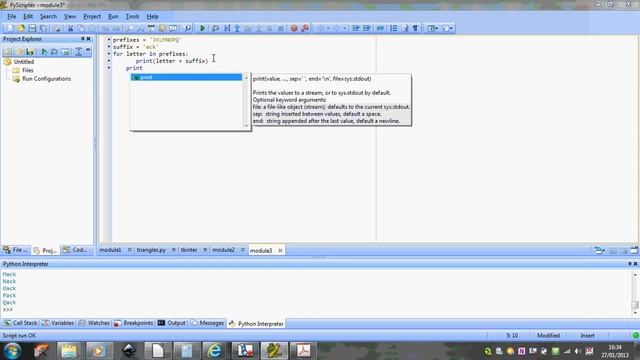Viewport: 640px width, 360px height.
Task: Open the Project menu
Action: [x=92, y=16]
